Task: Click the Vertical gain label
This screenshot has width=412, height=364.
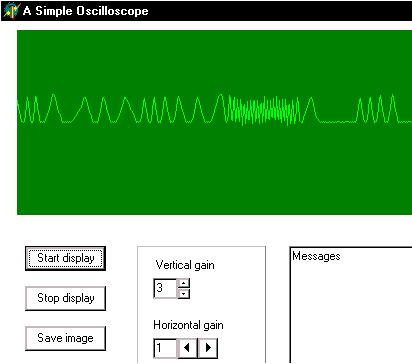Action: tap(185, 265)
